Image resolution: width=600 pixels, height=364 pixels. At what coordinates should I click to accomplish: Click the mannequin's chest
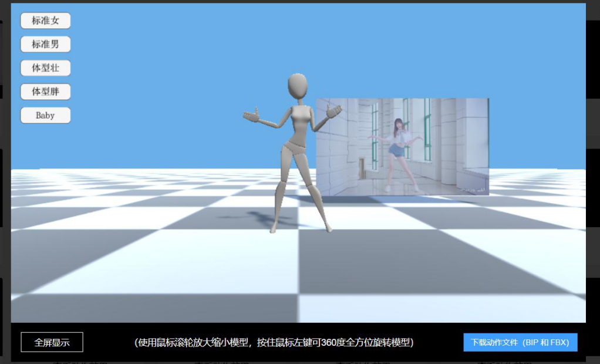click(x=301, y=117)
